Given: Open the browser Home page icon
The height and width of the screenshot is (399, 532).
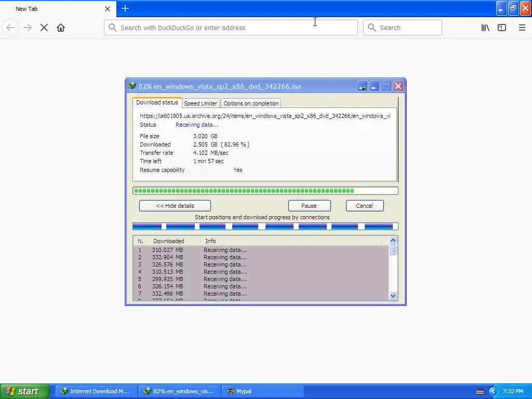Looking at the screenshot, I should point(61,28).
